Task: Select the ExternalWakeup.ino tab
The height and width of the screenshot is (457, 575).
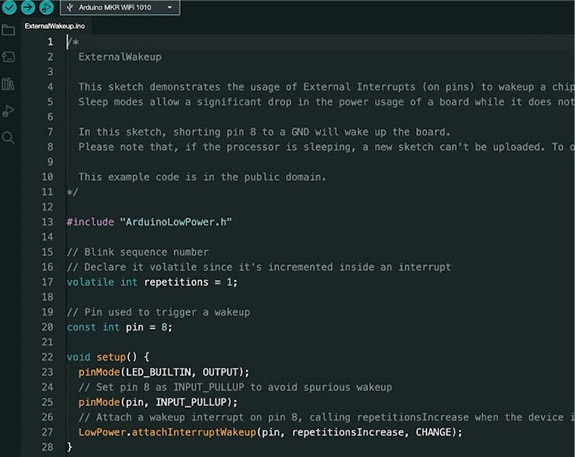Action: (x=55, y=26)
